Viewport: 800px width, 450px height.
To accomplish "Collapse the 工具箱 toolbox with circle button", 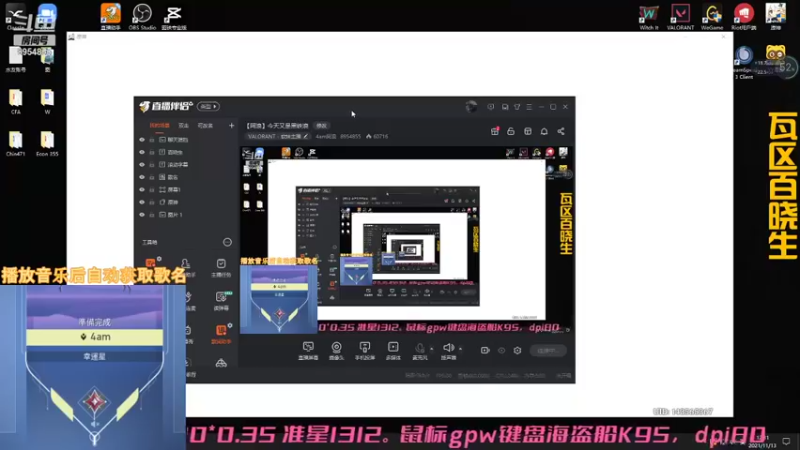I will [227, 242].
